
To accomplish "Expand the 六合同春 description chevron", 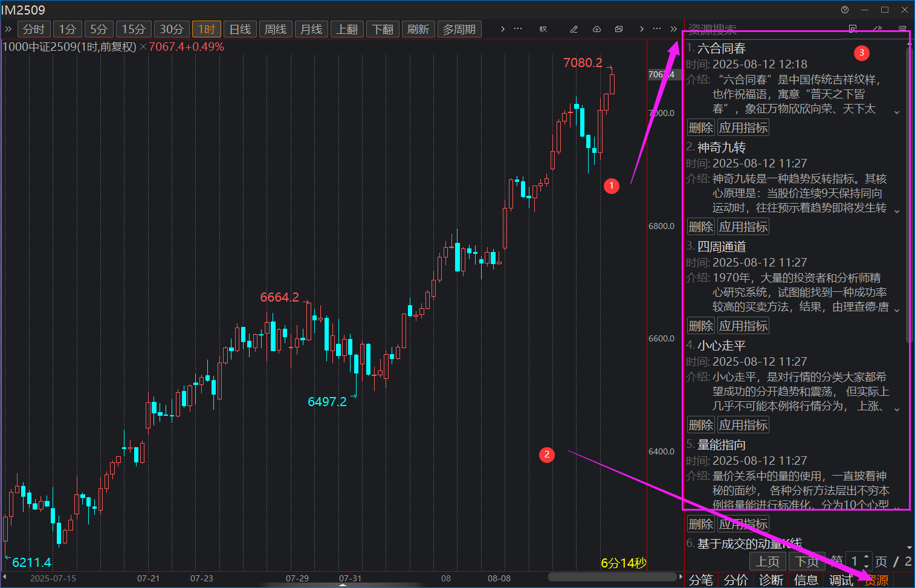I will click(897, 112).
